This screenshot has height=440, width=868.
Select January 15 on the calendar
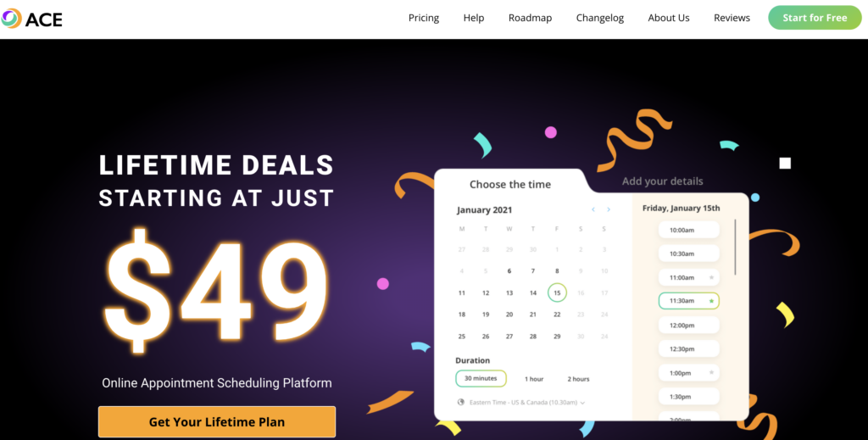coord(557,292)
